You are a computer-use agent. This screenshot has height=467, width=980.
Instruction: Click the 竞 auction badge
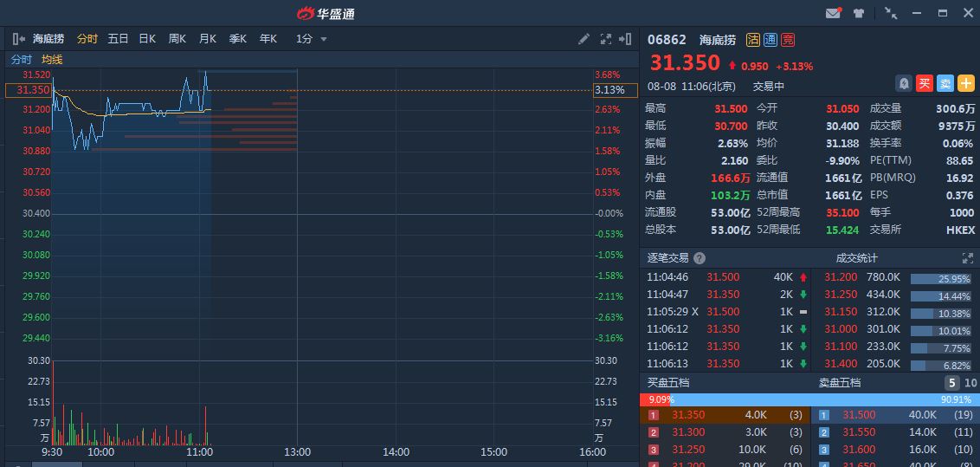coord(788,40)
